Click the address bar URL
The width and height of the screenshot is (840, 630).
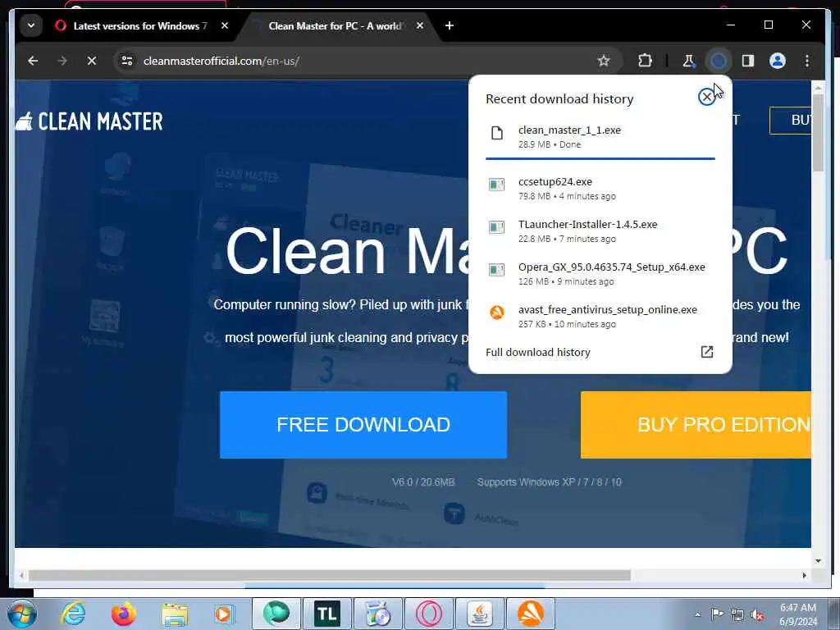pos(221,61)
